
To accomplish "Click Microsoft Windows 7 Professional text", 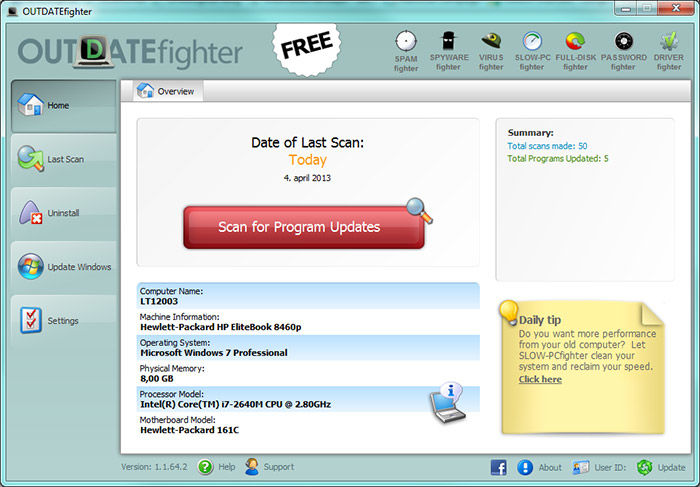I will [x=214, y=353].
